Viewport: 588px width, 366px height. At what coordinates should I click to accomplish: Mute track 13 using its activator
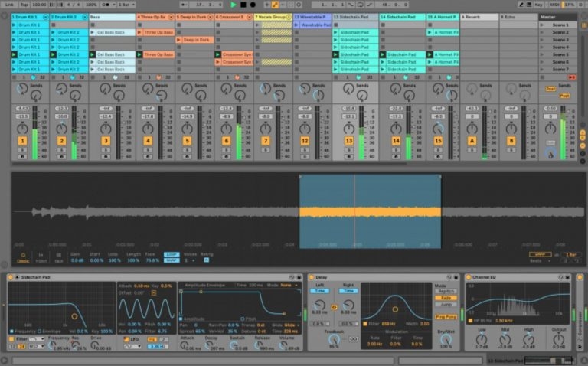pos(349,142)
